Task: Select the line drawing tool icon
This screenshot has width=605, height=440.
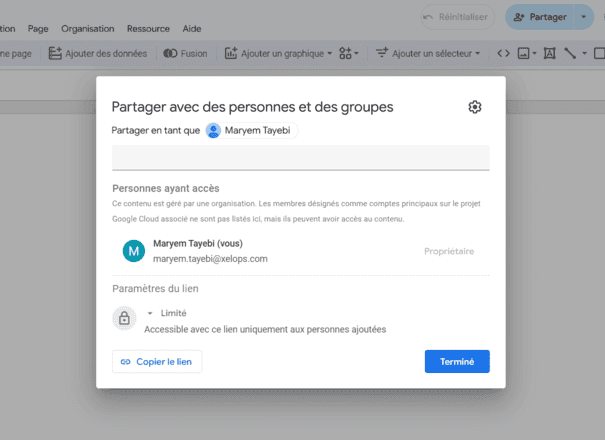Action: click(570, 53)
